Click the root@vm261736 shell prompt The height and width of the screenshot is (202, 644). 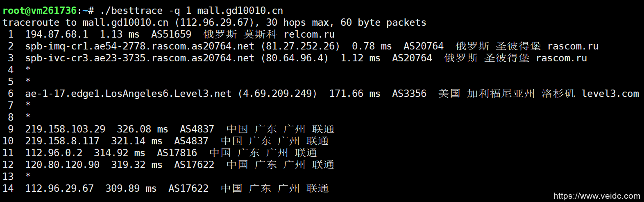pos(39,11)
